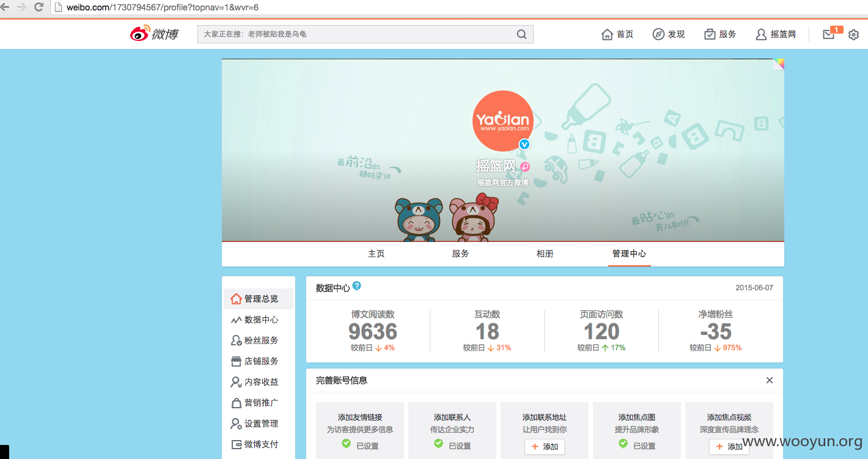The height and width of the screenshot is (459, 868).
Task: Click 添加 button under 添加焦点视频
Action: (x=729, y=447)
